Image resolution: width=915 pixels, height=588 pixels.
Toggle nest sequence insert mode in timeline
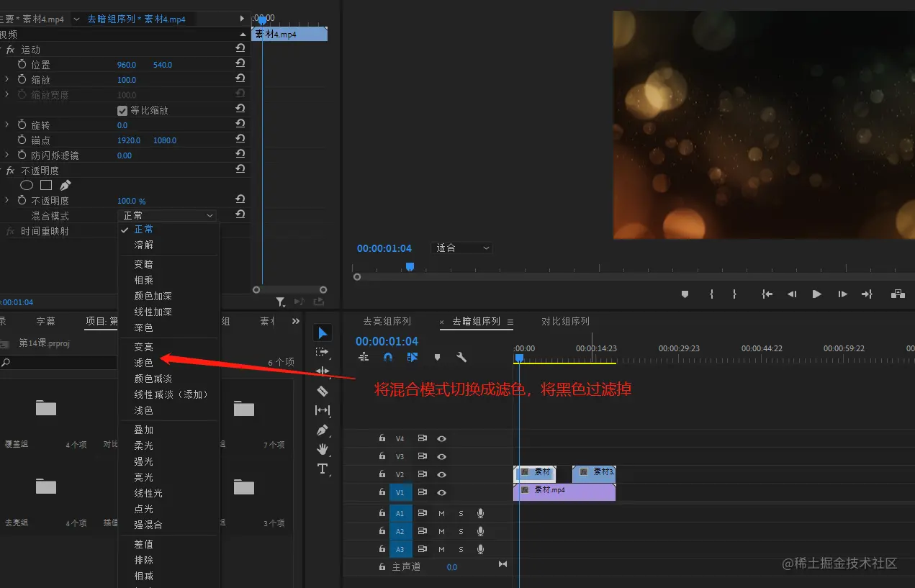coord(364,357)
